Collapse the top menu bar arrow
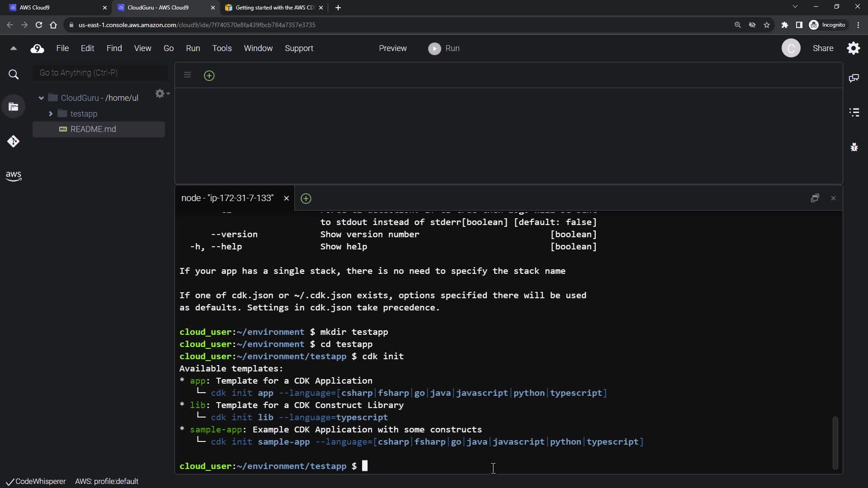Image resolution: width=868 pixels, height=488 pixels. (x=13, y=48)
